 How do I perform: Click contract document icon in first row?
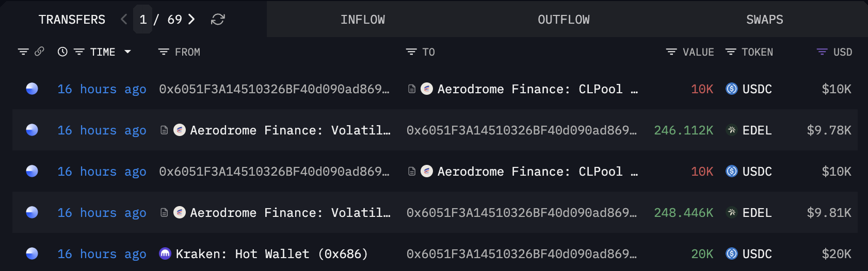(x=412, y=89)
